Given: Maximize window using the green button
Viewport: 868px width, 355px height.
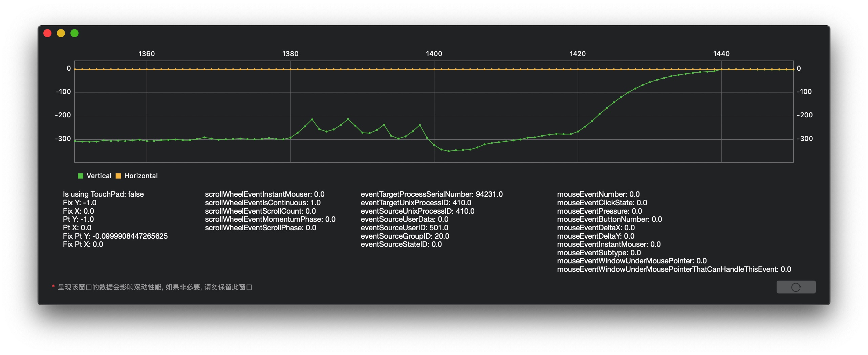Looking at the screenshot, I should 74,33.
